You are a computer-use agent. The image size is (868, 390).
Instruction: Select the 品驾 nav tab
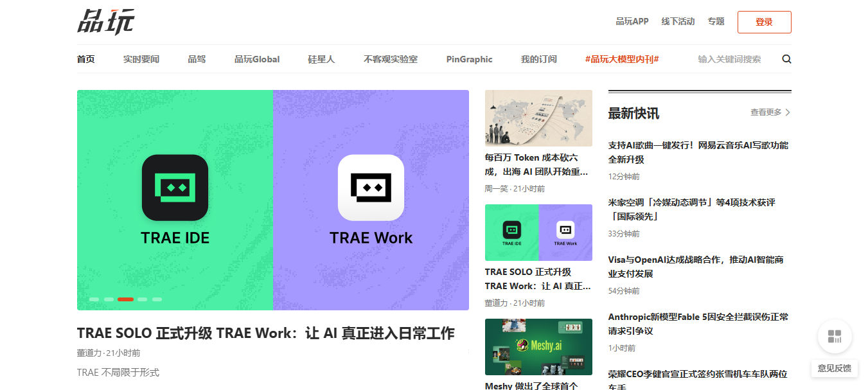[197, 59]
